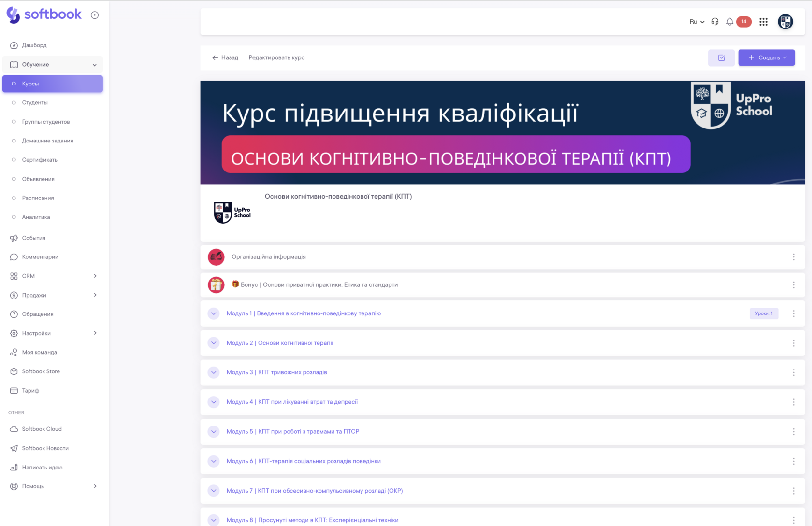
Task: Click the three-dot menu for Організаційна інформація
Action: pos(793,257)
